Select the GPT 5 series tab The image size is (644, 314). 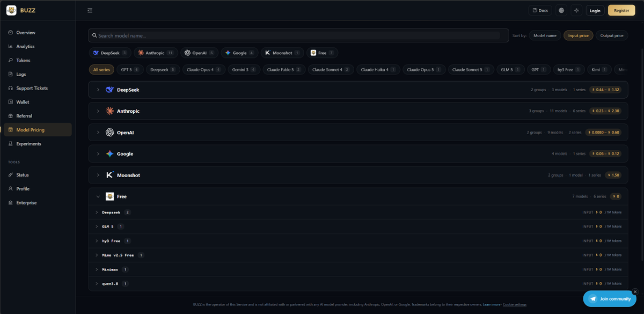130,70
